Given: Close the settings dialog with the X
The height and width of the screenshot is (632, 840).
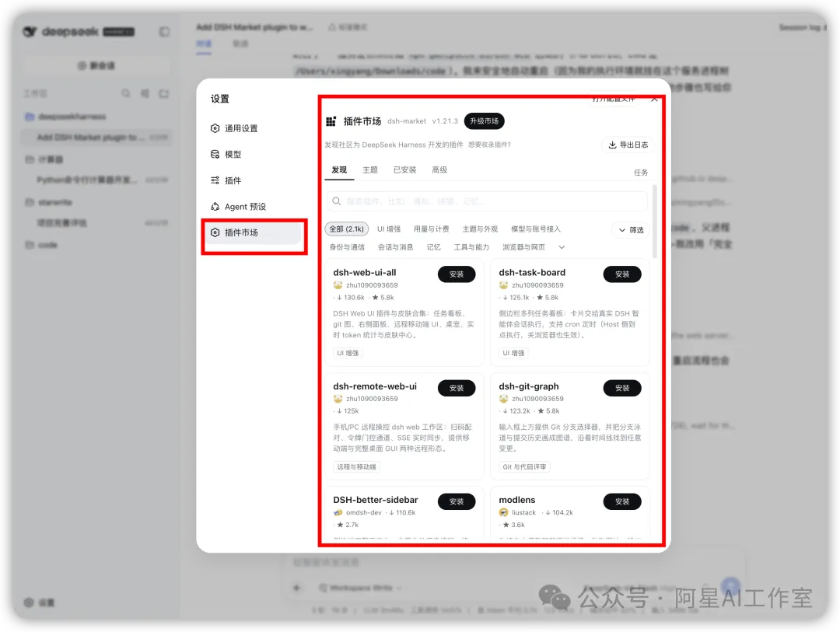Looking at the screenshot, I should [654, 99].
